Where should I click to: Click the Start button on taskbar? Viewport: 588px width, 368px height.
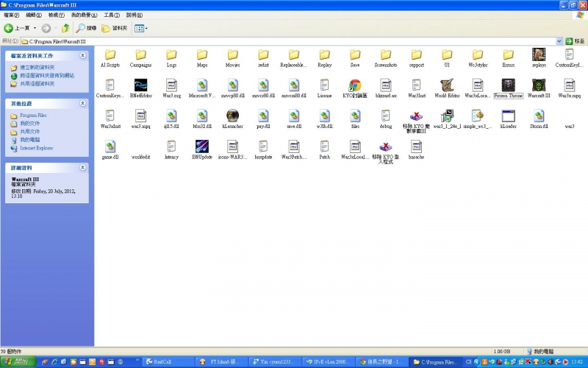[x=18, y=362]
